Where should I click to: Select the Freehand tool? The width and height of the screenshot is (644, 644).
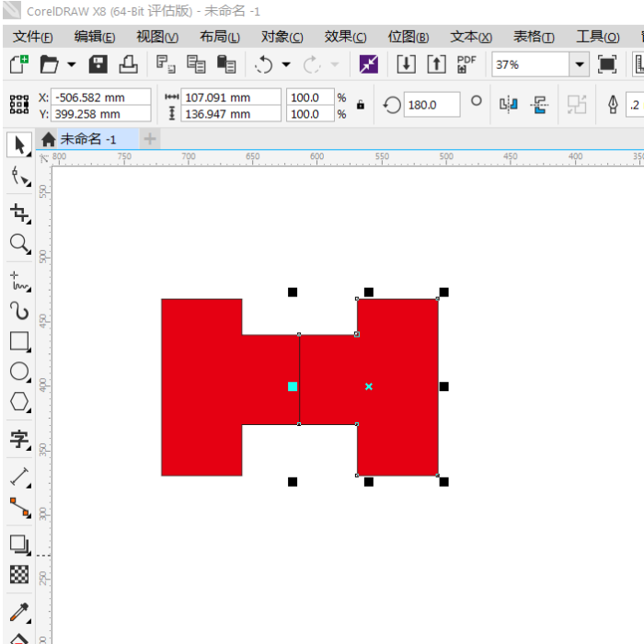[20, 282]
